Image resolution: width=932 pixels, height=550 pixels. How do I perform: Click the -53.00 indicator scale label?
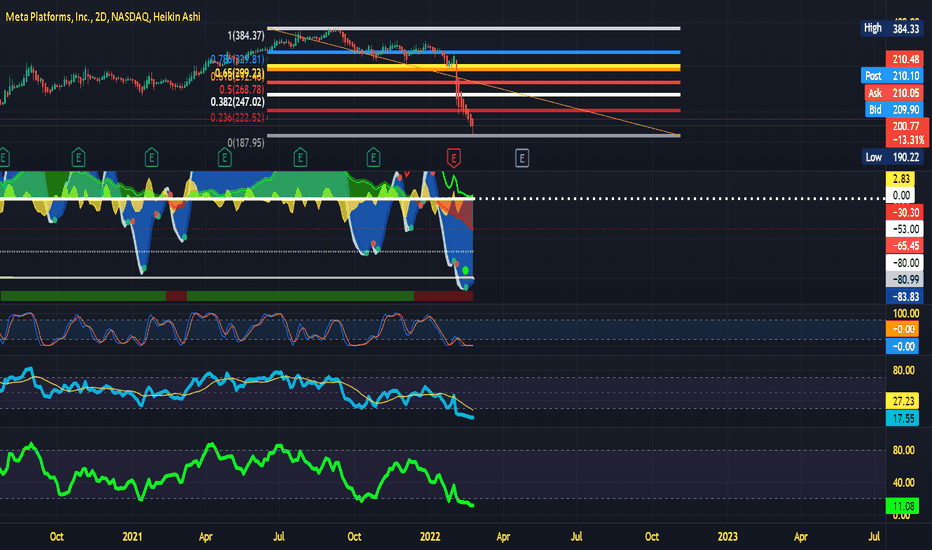905,229
